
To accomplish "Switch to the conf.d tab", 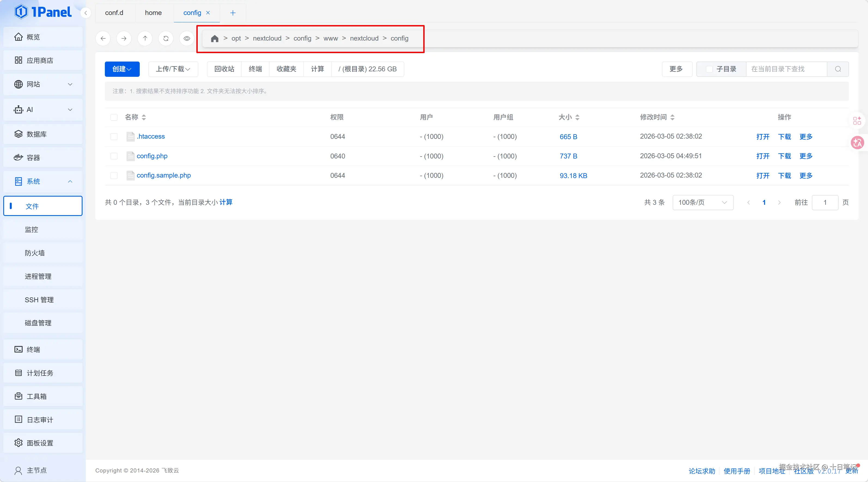I will (114, 13).
